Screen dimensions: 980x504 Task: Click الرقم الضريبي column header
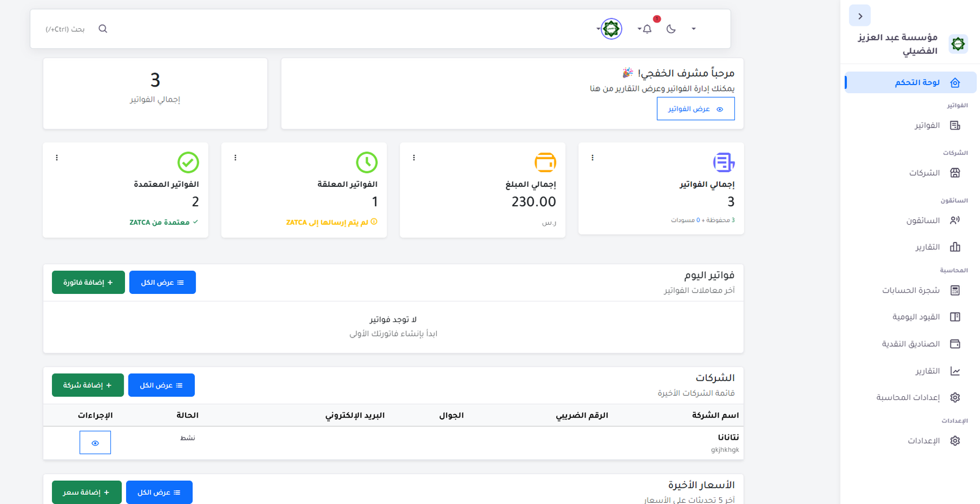click(x=582, y=415)
